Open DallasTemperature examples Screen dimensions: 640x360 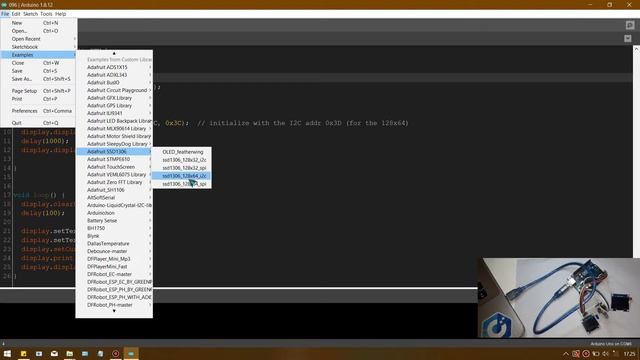click(114, 243)
